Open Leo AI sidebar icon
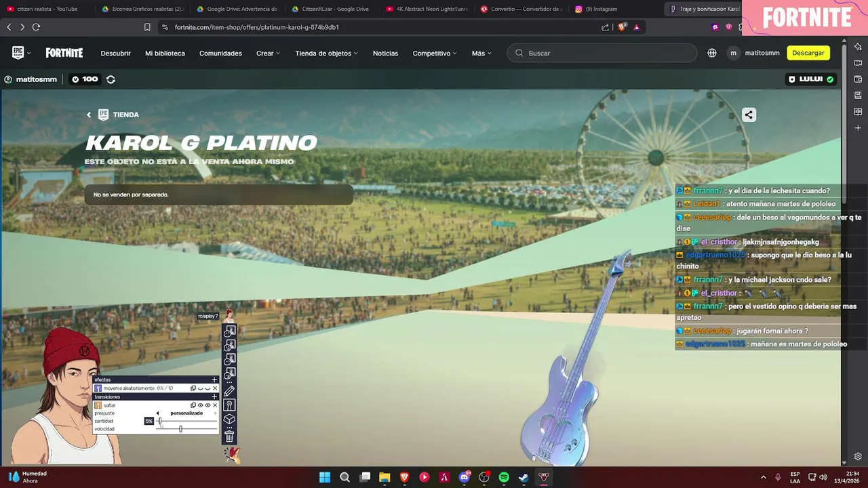This screenshot has width=868, height=488. (x=858, y=46)
